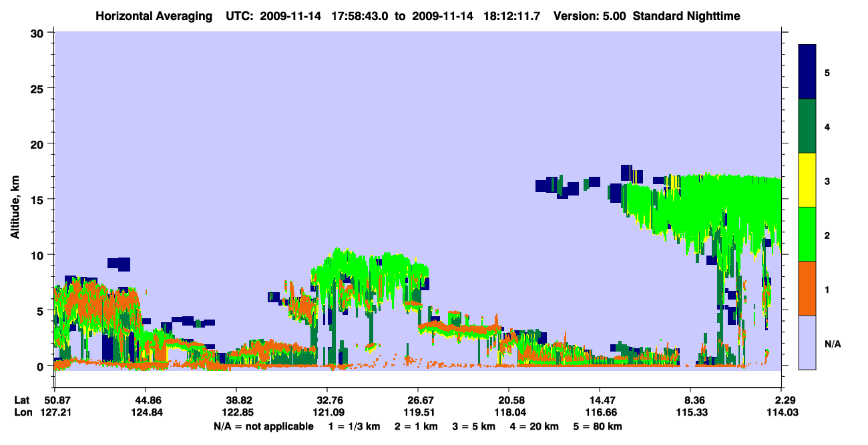Click the altitude tick label 10
This screenshot has width=868, height=445.
point(37,255)
